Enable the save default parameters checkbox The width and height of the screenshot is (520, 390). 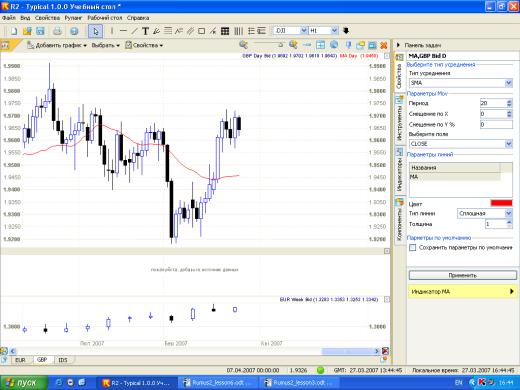click(413, 248)
